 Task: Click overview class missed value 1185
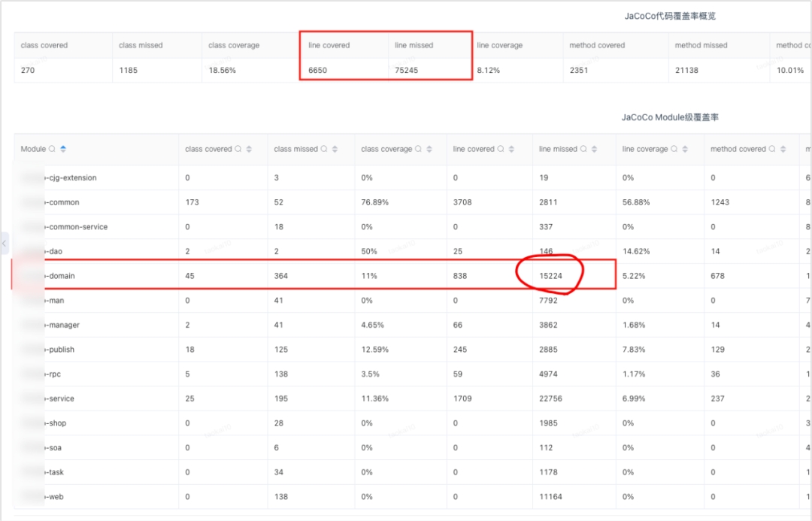coord(129,71)
